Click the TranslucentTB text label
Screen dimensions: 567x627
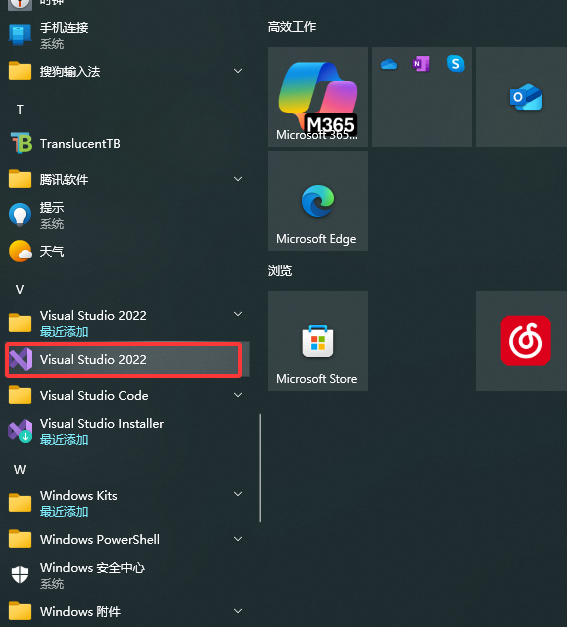[80, 144]
